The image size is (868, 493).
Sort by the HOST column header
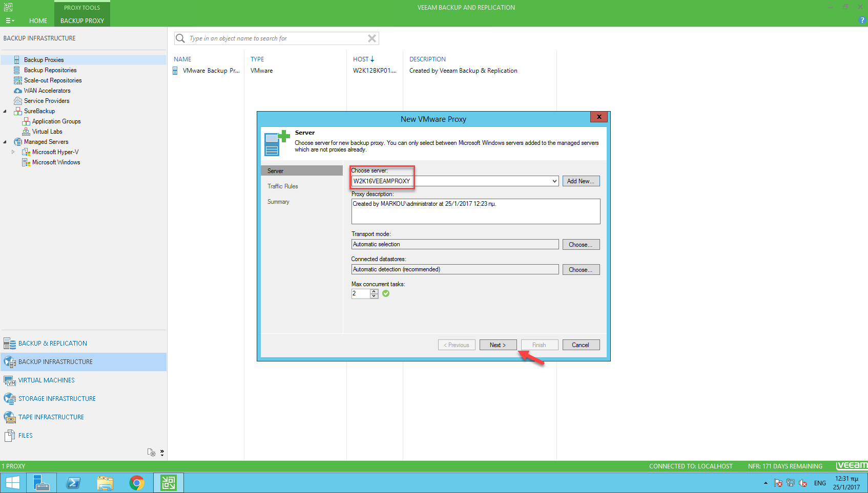(x=364, y=59)
